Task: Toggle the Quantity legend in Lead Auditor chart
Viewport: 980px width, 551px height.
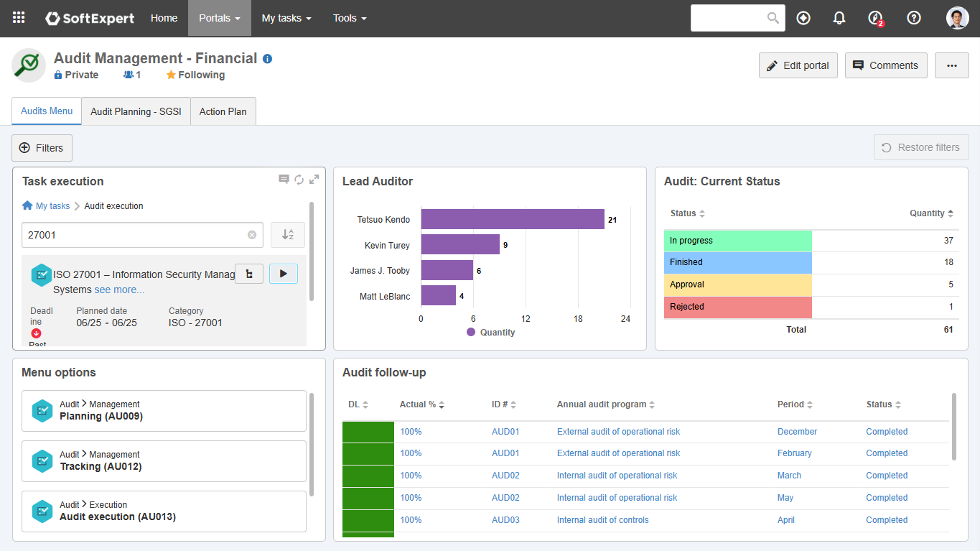Action: tap(491, 333)
